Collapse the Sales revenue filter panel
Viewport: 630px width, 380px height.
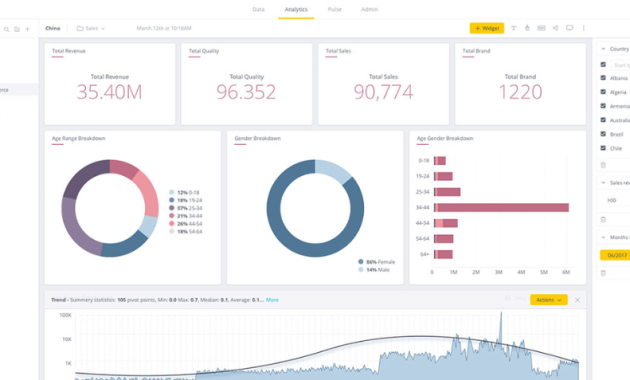coord(603,183)
